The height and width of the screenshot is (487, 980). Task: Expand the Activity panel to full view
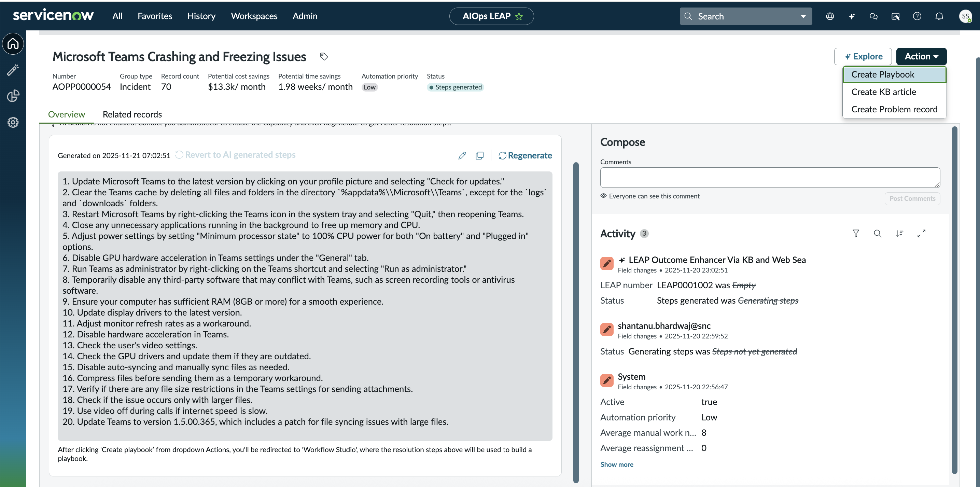921,234
